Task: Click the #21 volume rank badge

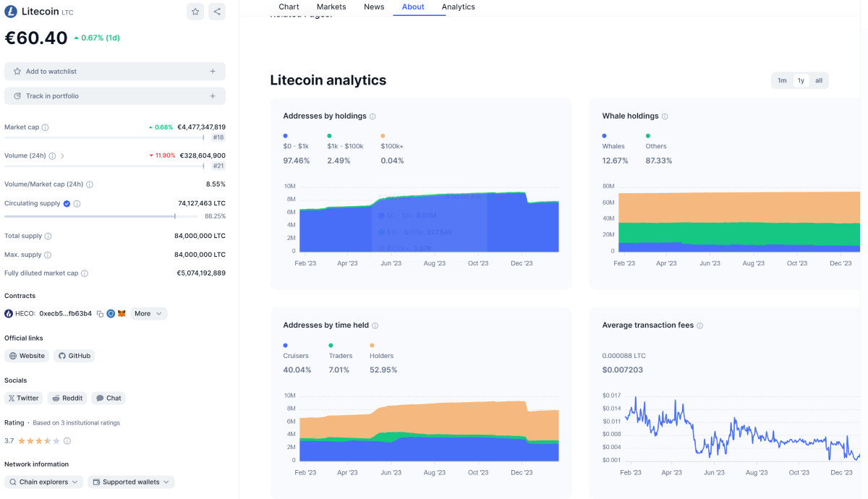Action: pos(218,166)
